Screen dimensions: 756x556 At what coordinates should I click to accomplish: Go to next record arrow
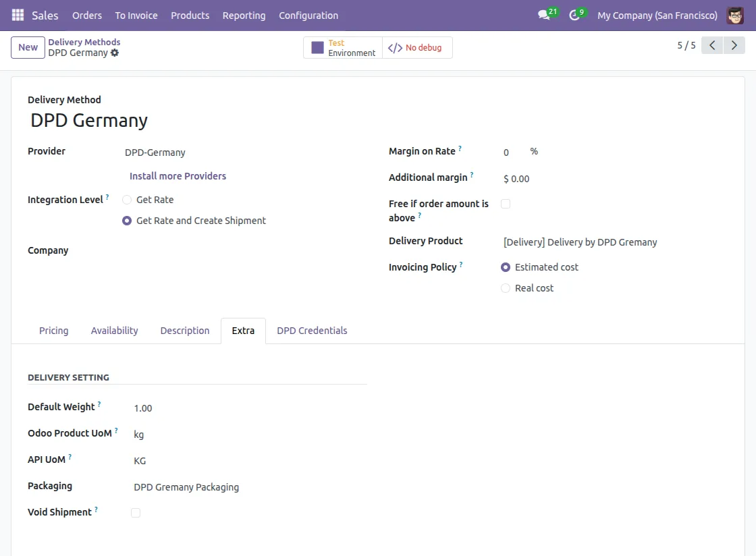point(734,45)
